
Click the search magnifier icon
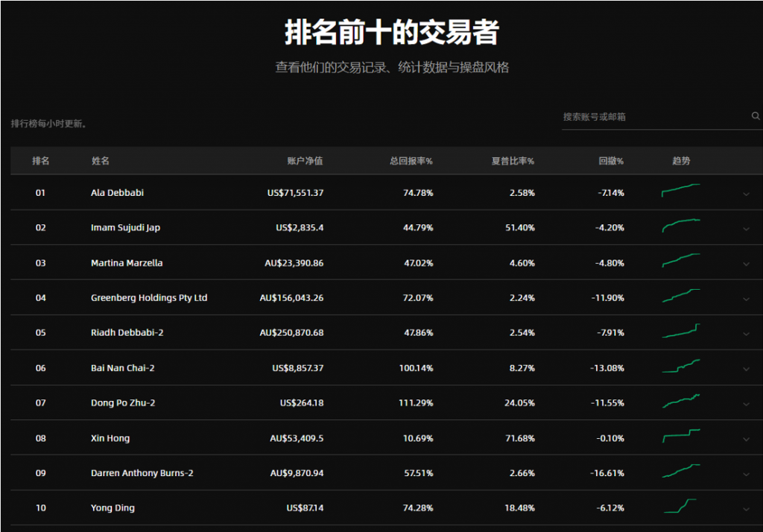click(x=756, y=116)
